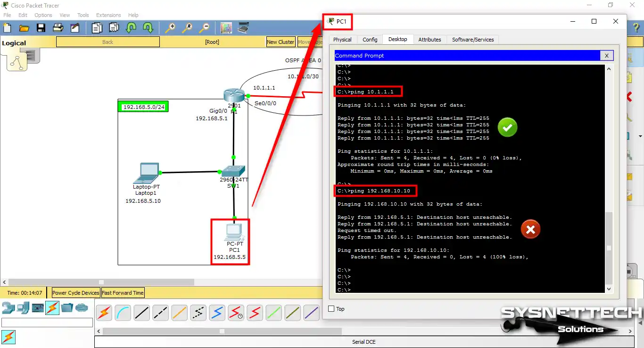This screenshot has width=644, height=348.
Task: Choose the blue Coaxial cable
Action: (x=217, y=313)
